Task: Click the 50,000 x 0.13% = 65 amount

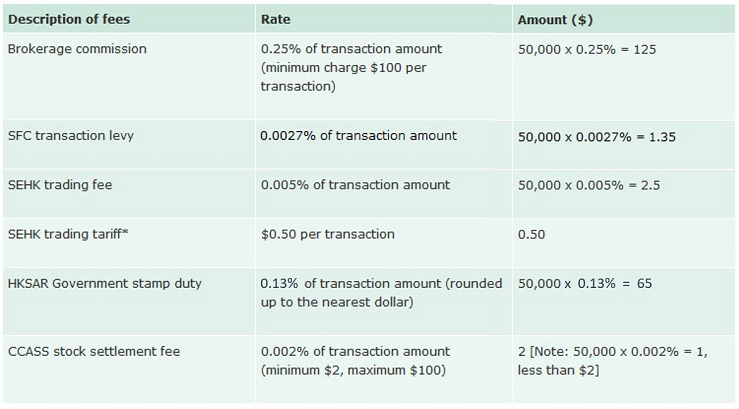Action: [585, 284]
